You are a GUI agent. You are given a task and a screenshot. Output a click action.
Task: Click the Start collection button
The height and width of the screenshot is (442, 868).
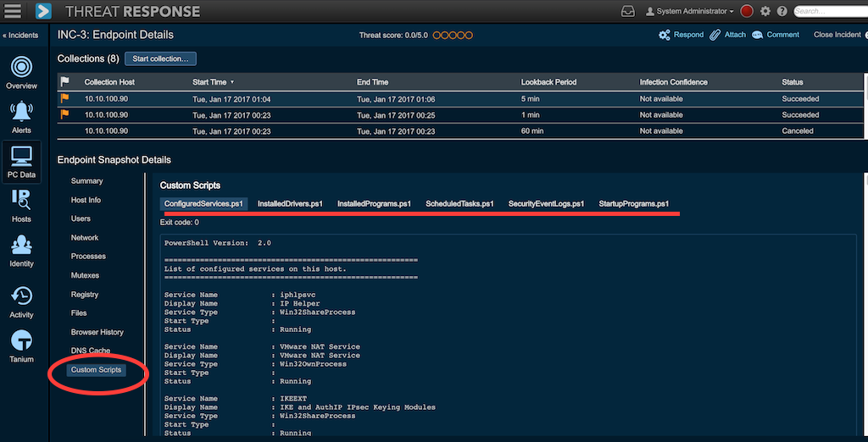(x=160, y=58)
